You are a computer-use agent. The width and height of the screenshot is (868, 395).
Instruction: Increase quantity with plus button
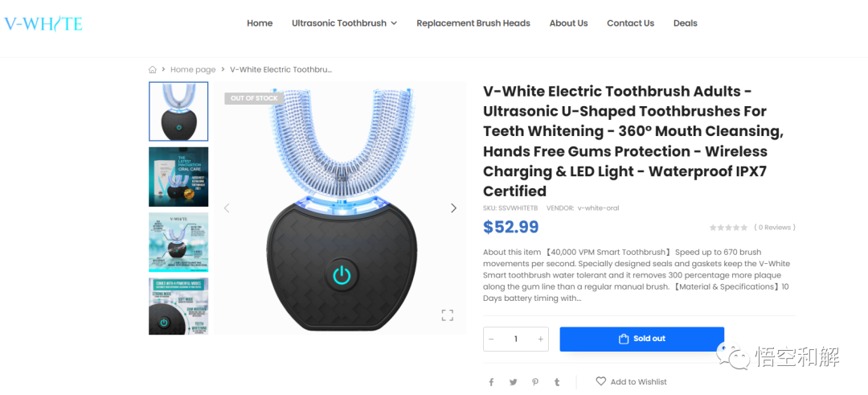click(540, 339)
